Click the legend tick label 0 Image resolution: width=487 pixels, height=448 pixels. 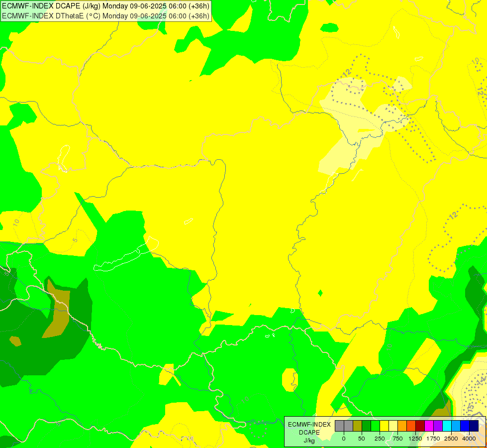coord(344,439)
